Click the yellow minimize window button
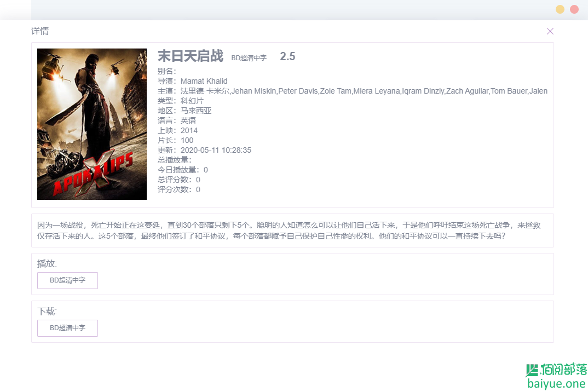The width and height of the screenshot is (588, 392). [560, 9]
